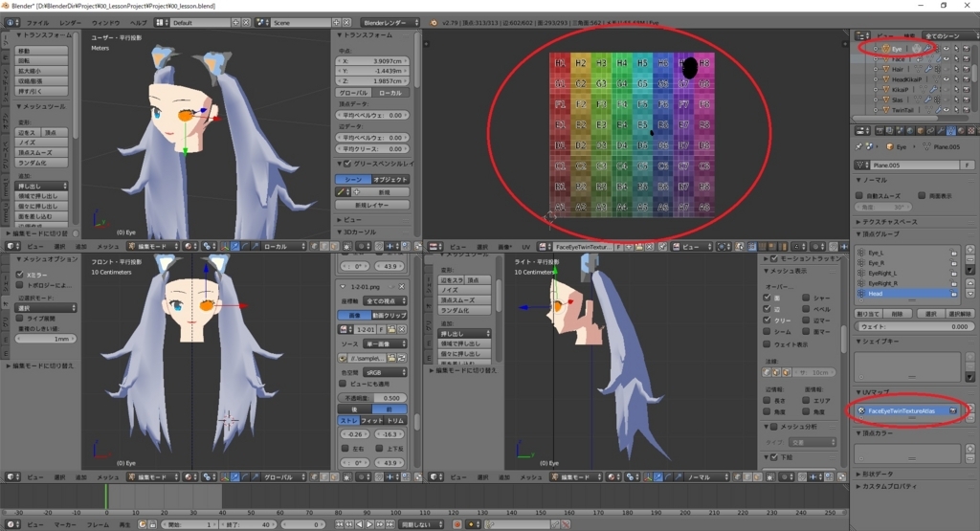This screenshot has width=980, height=531.
Task: Click the pivot point icon in top-left viewport header
Action: pyautogui.click(x=210, y=247)
